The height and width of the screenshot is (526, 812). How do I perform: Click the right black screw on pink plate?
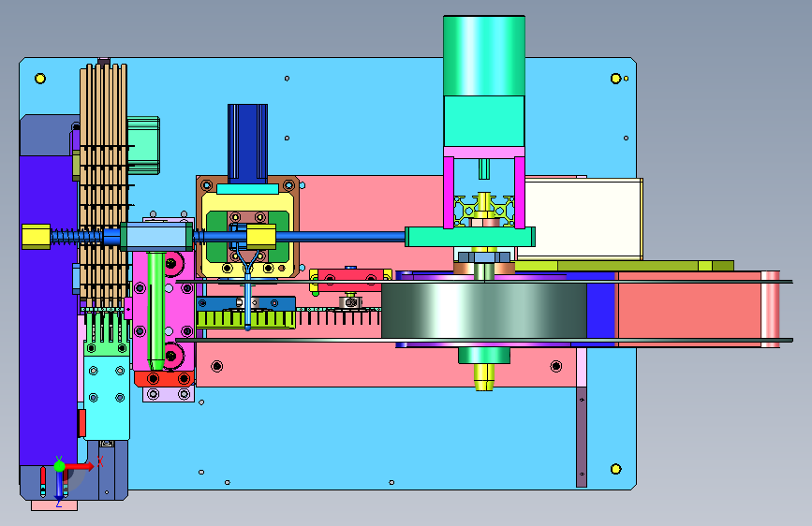pyautogui.click(x=556, y=367)
